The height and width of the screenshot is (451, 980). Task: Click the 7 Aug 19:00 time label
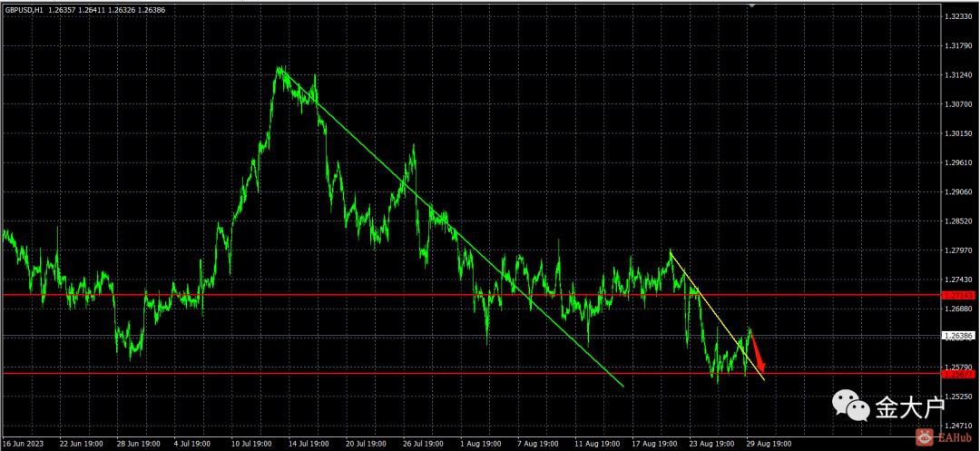[x=539, y=444]
